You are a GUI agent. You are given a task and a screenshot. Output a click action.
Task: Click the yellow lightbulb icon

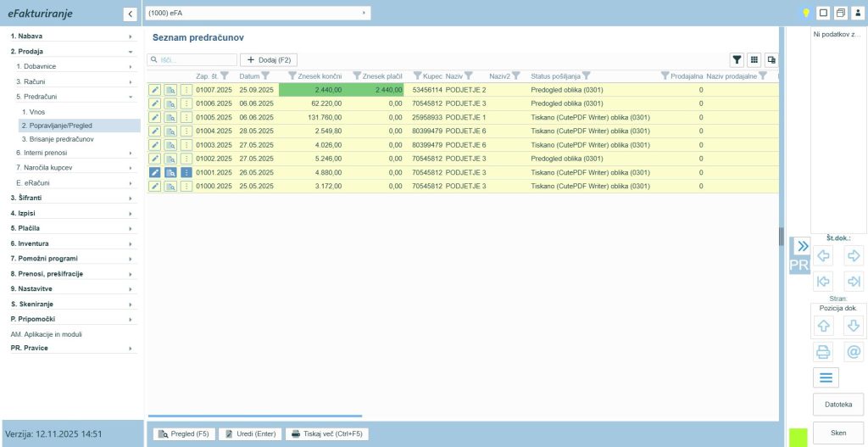coord(806,13)
